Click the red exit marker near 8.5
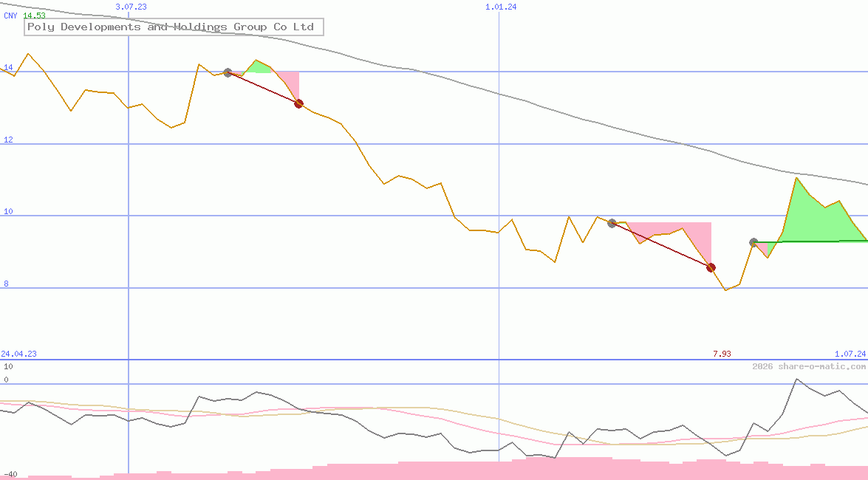 click(x=711, y=267)
